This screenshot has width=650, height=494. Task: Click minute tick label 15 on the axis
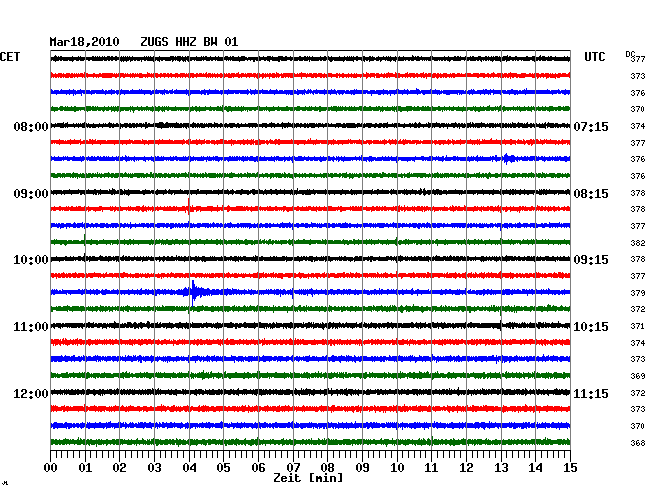pos(570,468)
